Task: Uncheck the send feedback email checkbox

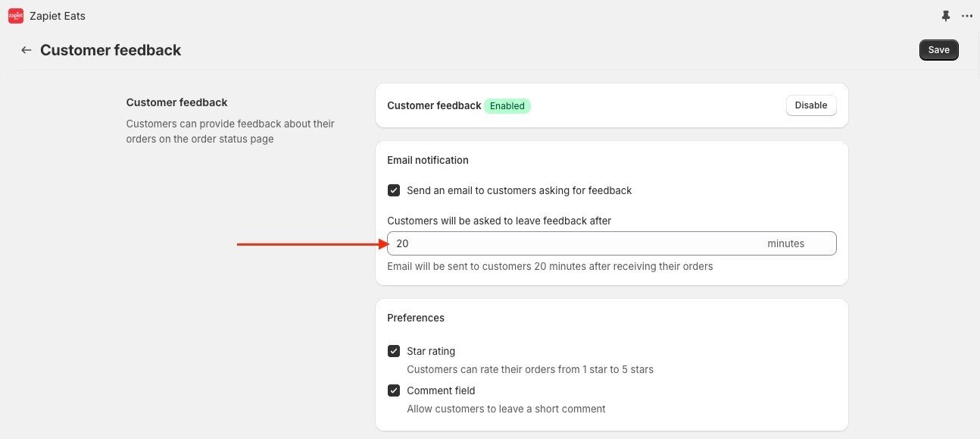Action: 394,190
